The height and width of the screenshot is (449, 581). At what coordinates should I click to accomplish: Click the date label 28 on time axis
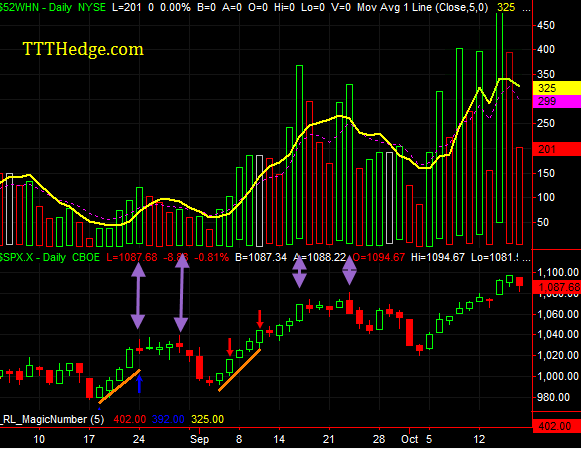[x=379, y=439]
